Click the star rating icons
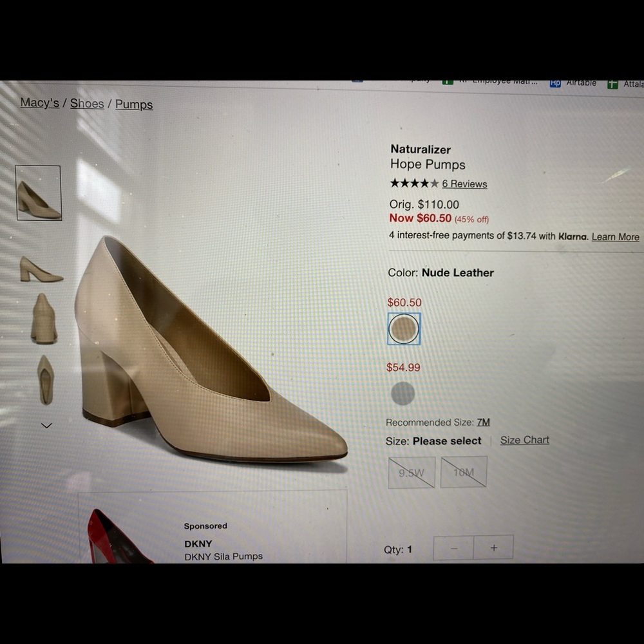 coord(414,183)
